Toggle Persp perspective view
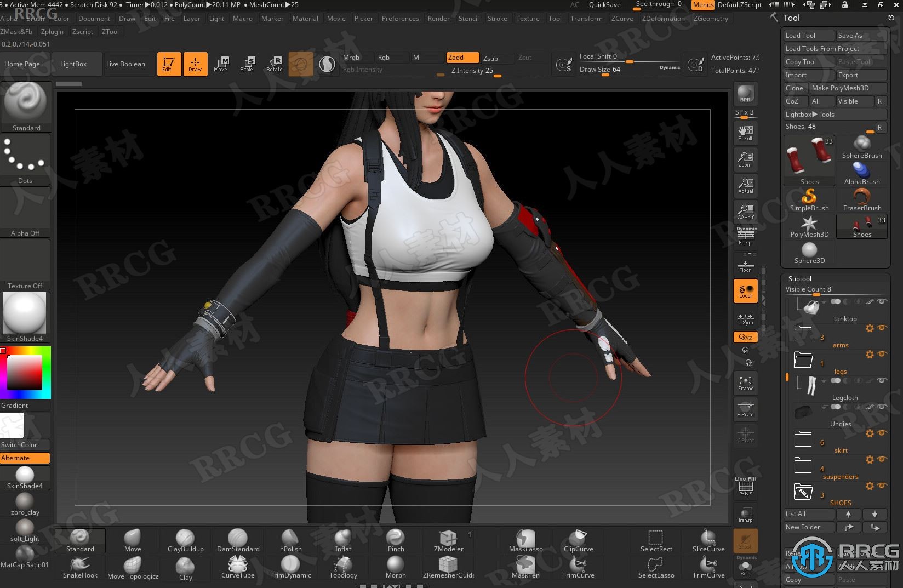The height and width of the screenshot is (588, 903). 745,236
